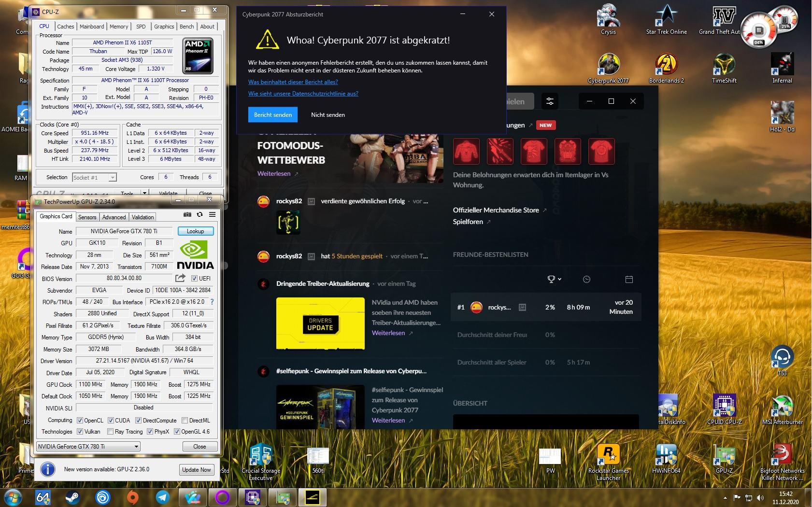Select the first red jacket reward item
This screenshot has height=507, width=812.
click(x=466, y=151)
